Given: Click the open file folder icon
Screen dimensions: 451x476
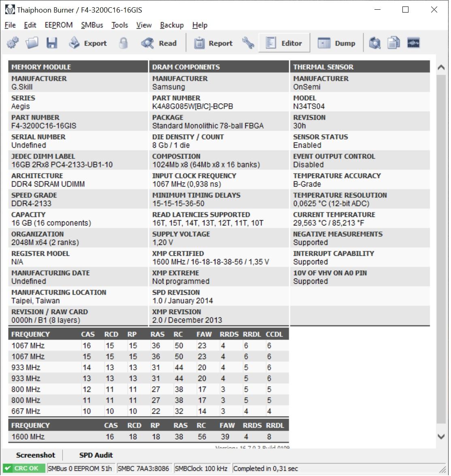Looking at the screenshot, I should [x=32, y=43].
